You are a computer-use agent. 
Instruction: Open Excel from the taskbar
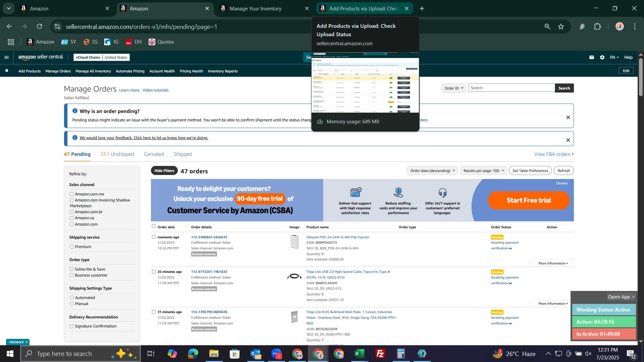click(x=360, y=354)
